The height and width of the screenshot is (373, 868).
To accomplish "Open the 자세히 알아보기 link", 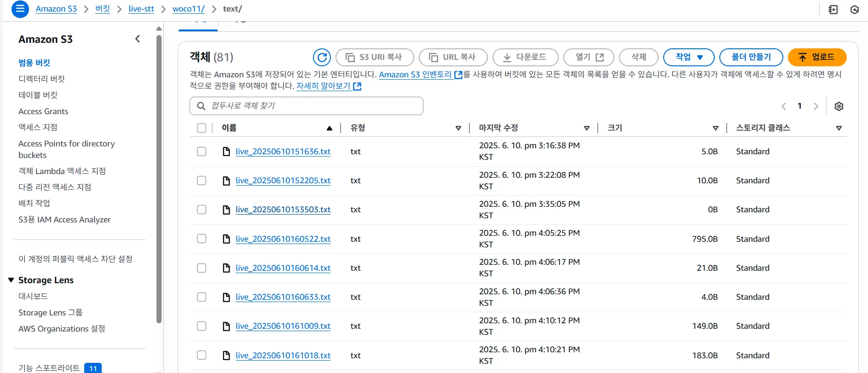I will pos(329,86).
